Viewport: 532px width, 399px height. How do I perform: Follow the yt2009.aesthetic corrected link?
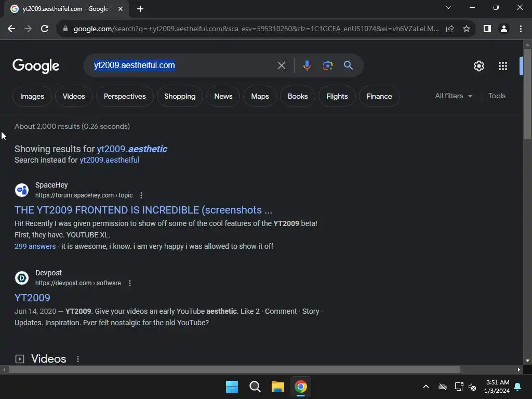[x=132, y=149]
